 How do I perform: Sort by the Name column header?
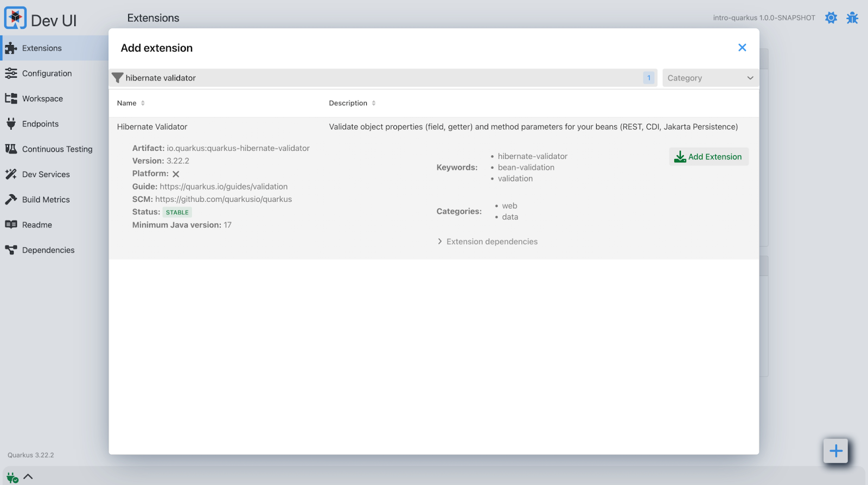(126, 103)
